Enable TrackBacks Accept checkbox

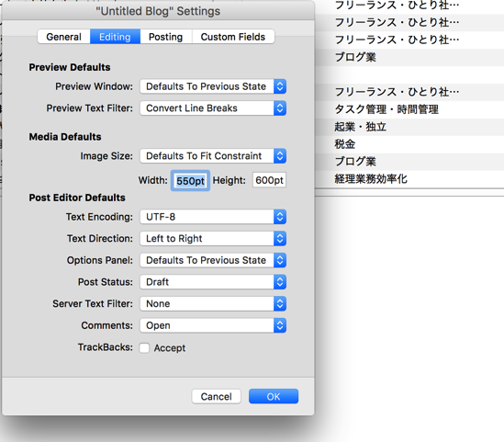click(x=144, y=347)
